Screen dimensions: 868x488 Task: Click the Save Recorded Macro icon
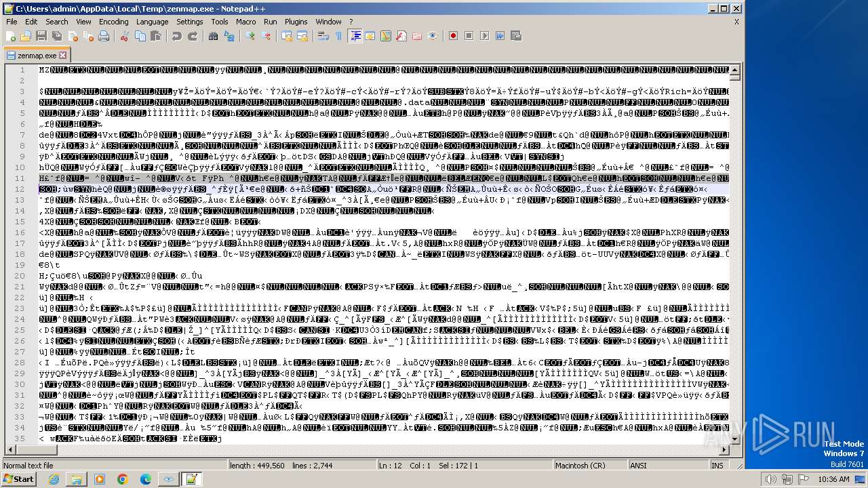tap(516, 36)
